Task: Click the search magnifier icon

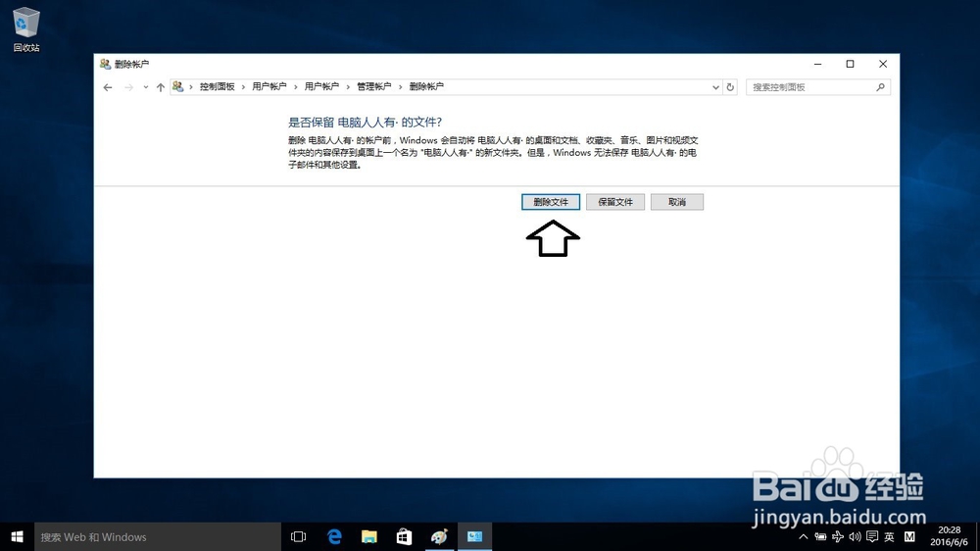Action: 880,87
